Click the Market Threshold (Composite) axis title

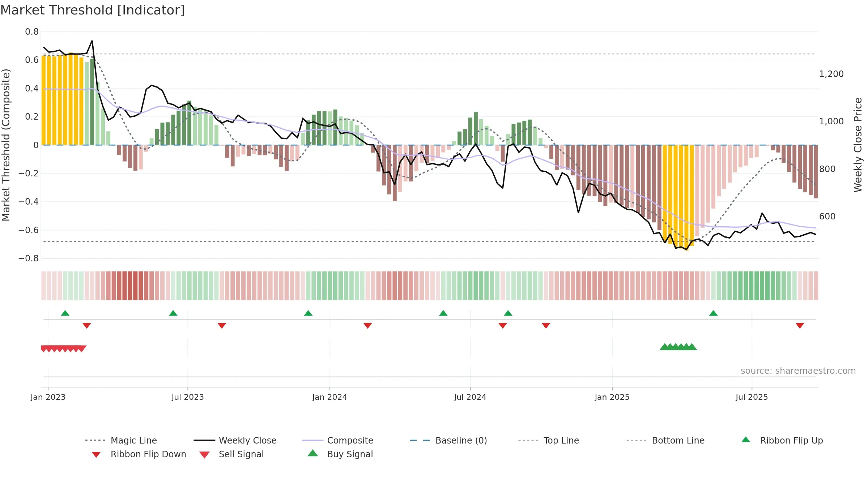point(6,145)
